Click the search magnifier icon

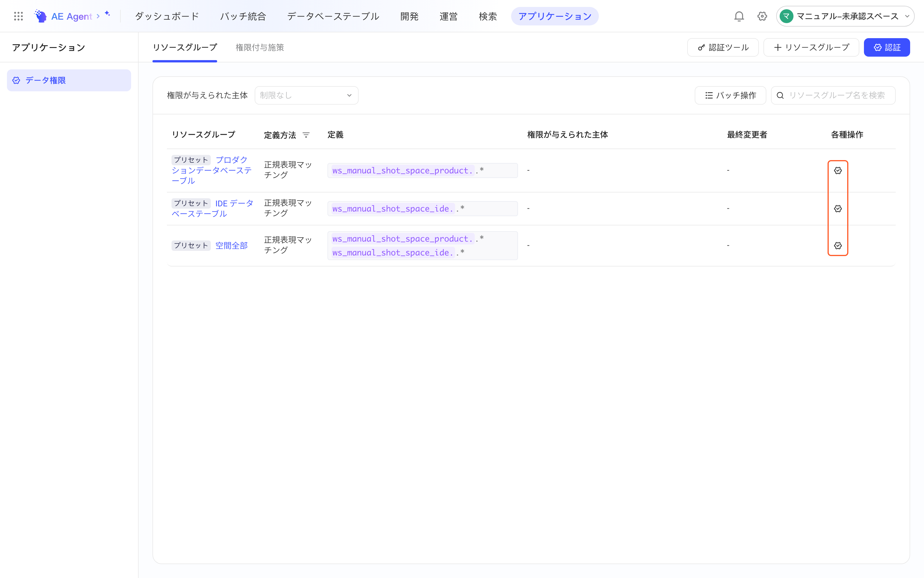click(x=780, y=95)
